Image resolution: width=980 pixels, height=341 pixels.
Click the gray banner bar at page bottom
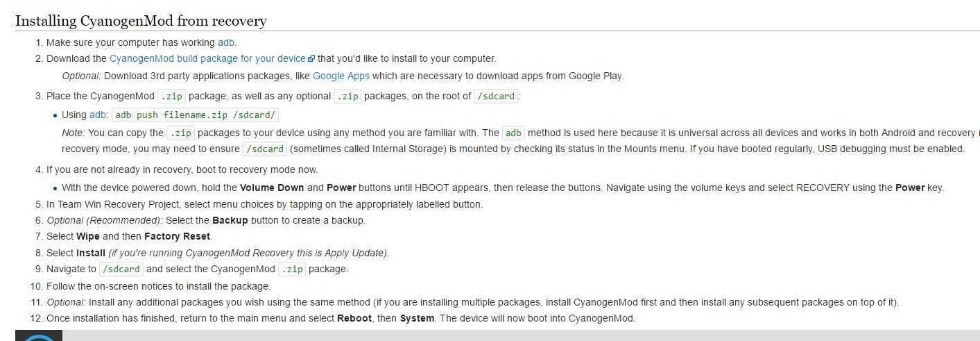[x=520, y=335]
